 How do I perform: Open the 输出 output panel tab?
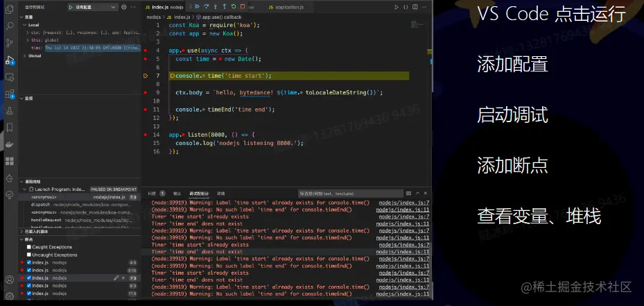coord(177,194)
